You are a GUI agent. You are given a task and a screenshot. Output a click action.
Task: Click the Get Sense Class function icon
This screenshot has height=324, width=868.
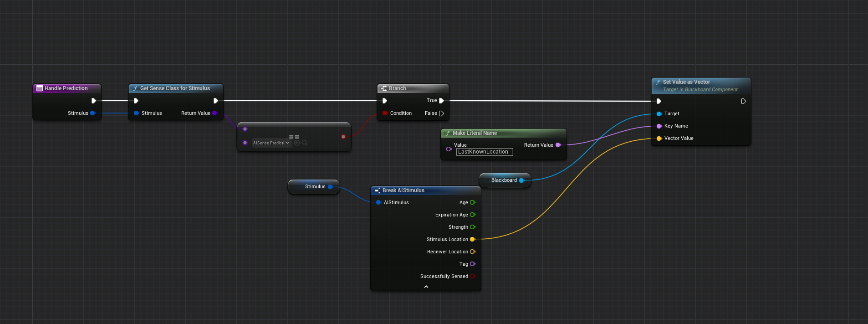click(135, 88)
